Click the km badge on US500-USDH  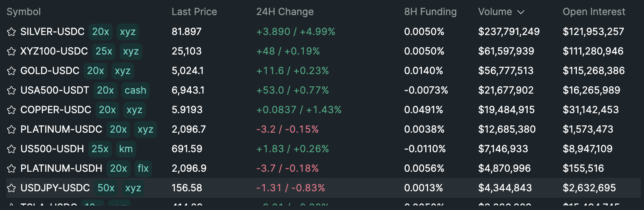coord(126,149)
